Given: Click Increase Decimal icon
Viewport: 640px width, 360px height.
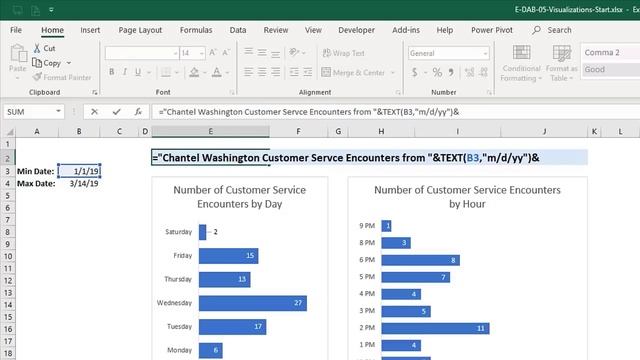Looking at the screenshot, I should point(469,72).
